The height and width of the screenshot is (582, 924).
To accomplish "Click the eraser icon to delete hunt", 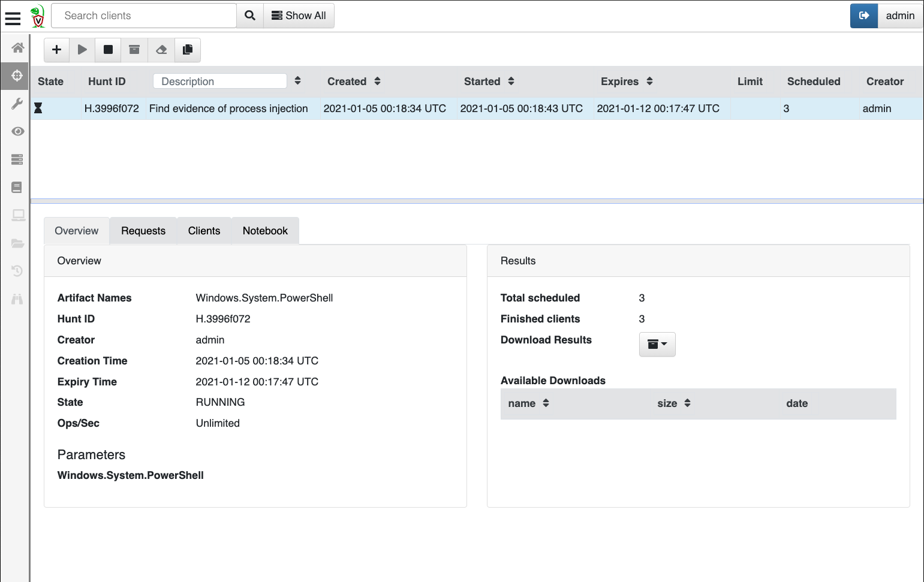I will coord(161,50).
